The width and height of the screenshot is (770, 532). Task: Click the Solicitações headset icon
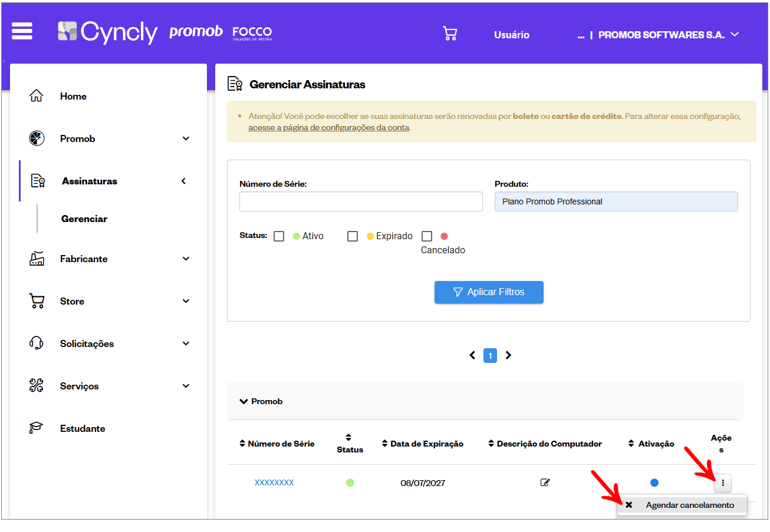tap(37, 343)
